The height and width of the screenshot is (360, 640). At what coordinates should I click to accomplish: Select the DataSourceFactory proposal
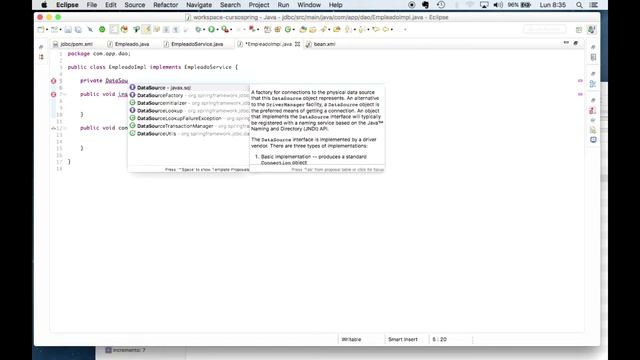(189, 95)
